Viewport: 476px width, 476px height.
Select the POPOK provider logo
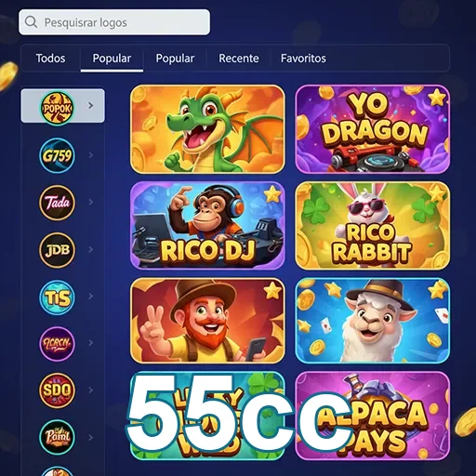click(x=57, y=108)
